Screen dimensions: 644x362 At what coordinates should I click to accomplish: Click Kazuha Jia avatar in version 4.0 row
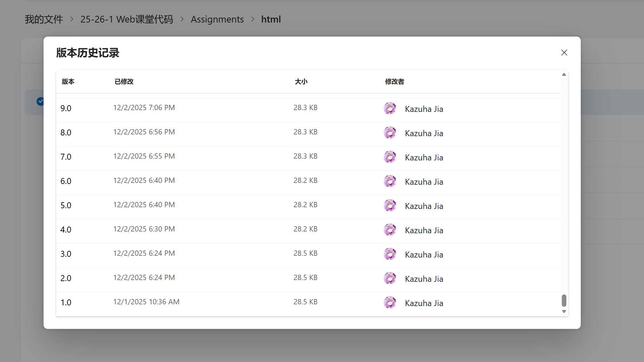coord(390,230)
